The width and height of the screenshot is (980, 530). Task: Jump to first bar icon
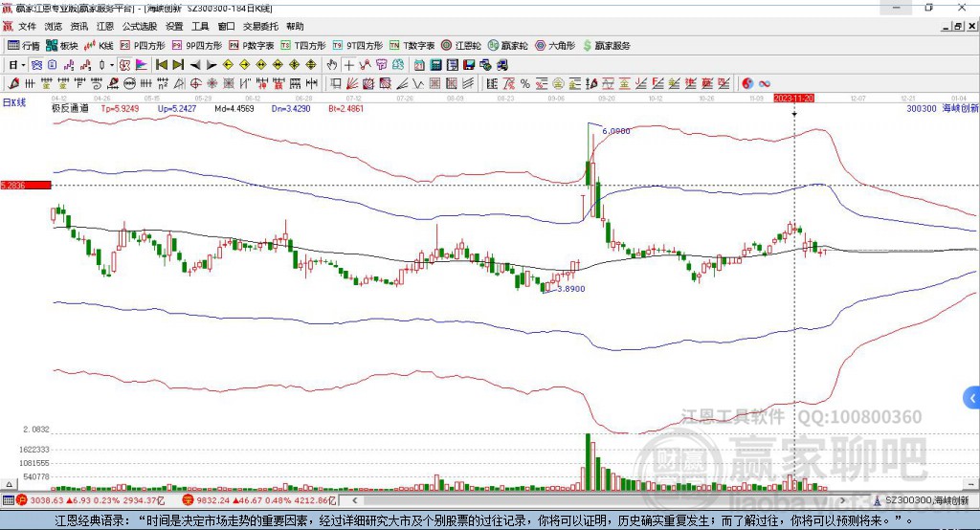pos(161,65)
